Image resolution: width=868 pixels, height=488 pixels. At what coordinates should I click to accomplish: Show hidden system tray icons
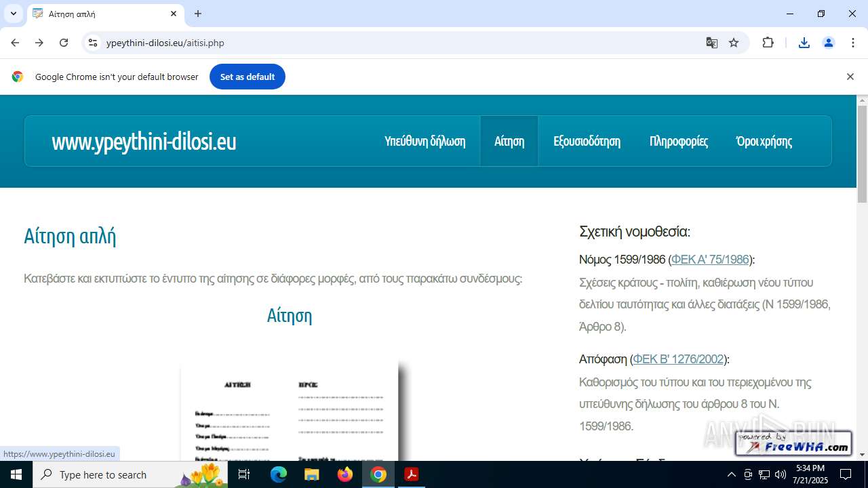tap(731, 474)
